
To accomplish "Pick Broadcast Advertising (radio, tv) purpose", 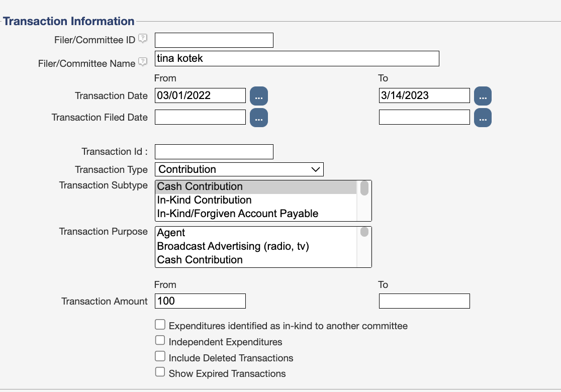I will (256, 246).
